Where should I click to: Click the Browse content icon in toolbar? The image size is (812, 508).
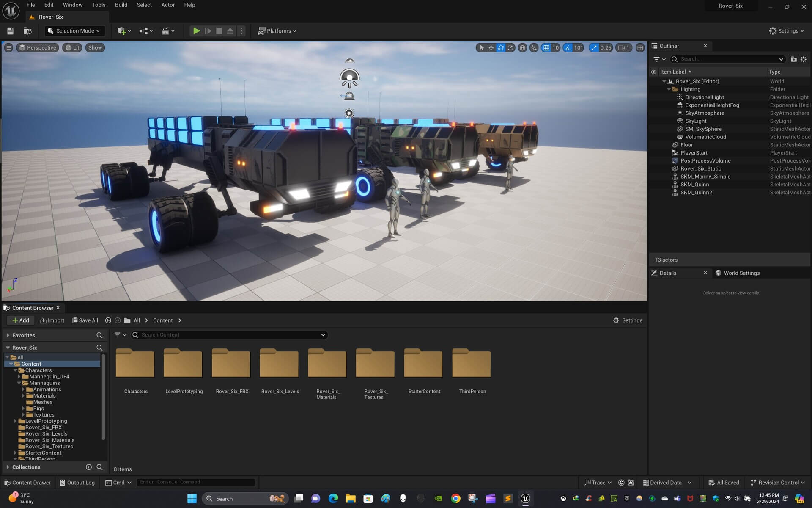pos(27,31)
